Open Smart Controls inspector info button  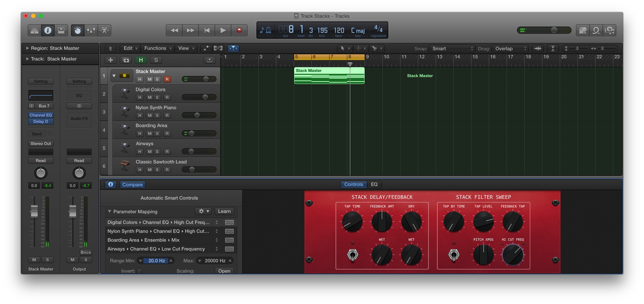point(110,184)
